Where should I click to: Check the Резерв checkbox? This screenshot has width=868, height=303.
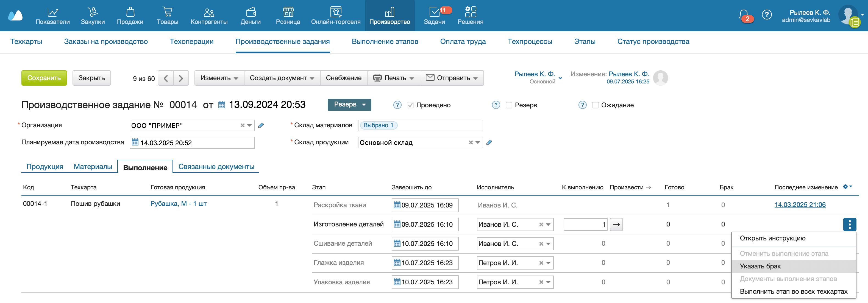pos(509,105)
